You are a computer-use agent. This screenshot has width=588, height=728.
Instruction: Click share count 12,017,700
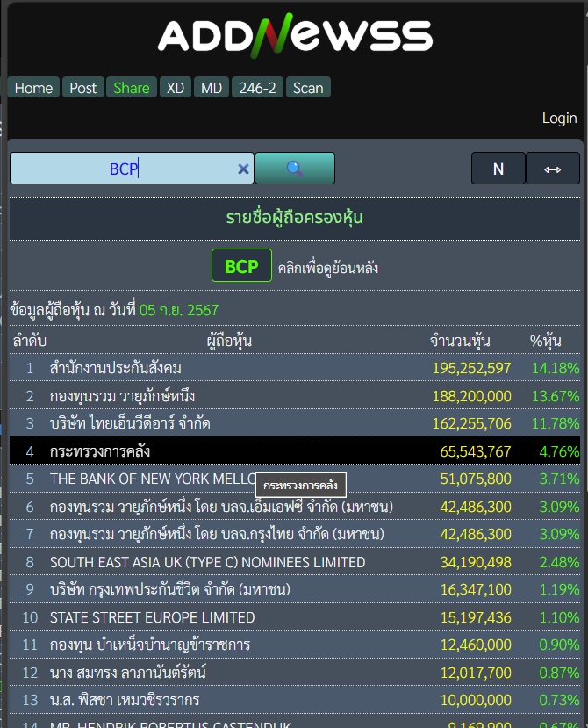click(x=475, y=673)
